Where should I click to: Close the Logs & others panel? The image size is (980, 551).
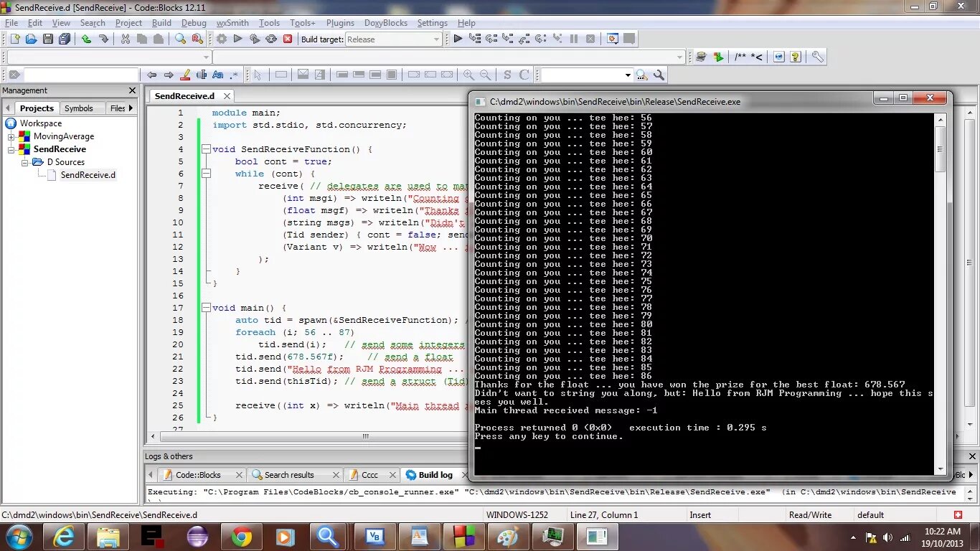pos(973,456)
